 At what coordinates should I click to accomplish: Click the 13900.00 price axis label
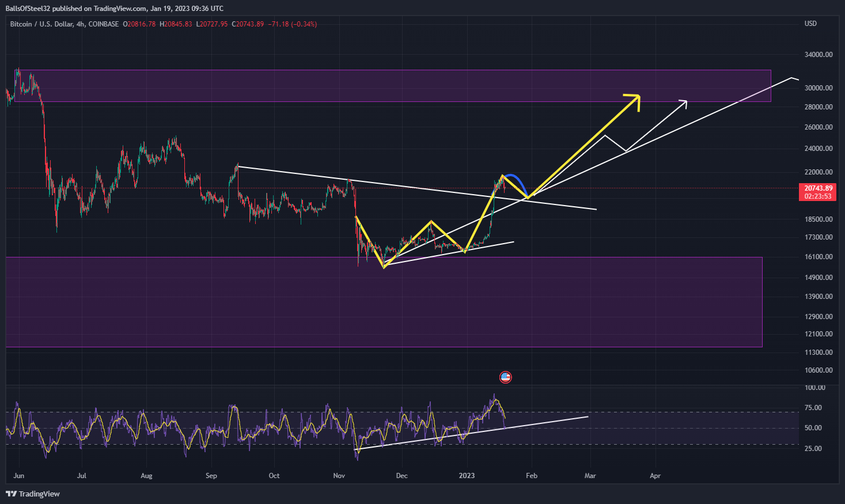point(819,297)
